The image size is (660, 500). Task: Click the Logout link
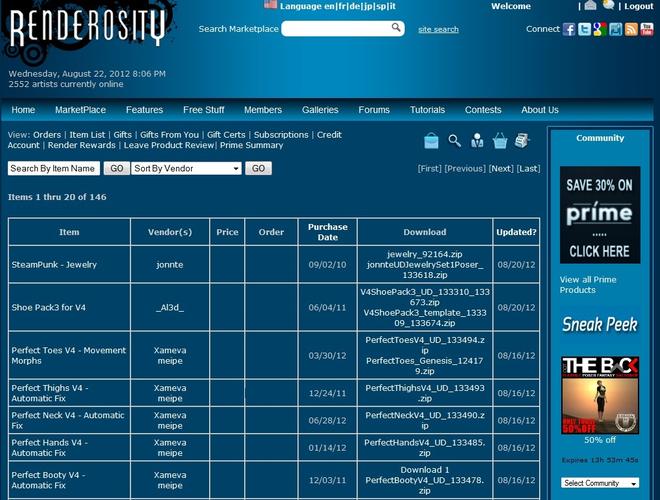(639, 6)
